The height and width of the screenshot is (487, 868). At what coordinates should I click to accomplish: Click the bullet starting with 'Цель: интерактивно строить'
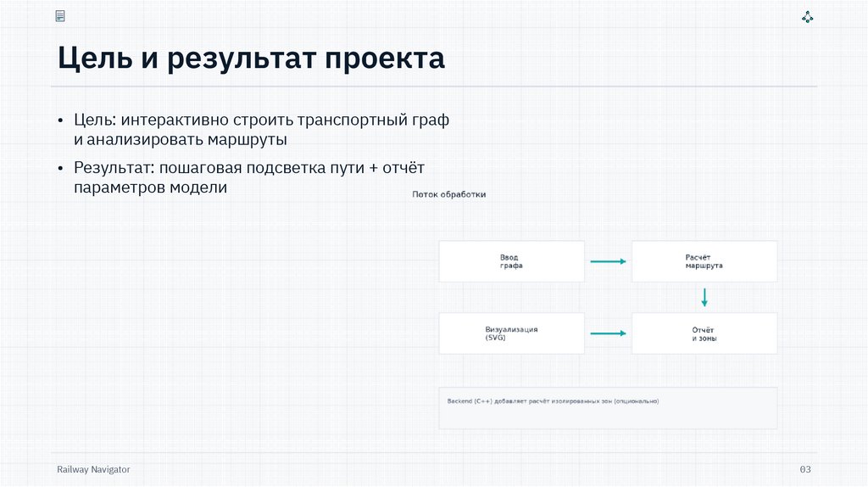click(261, 129)
